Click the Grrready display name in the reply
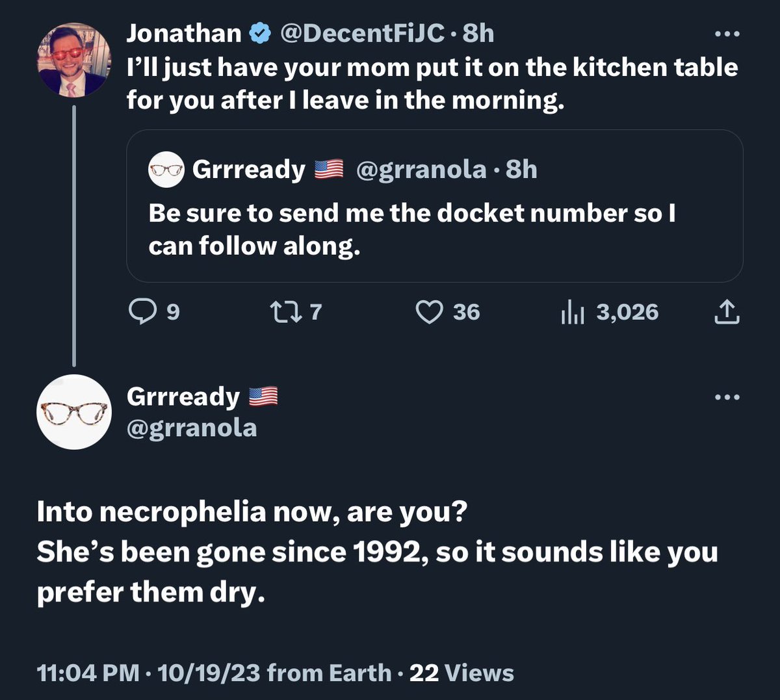This screenshot has width=780, height=700. pos(183,396)
